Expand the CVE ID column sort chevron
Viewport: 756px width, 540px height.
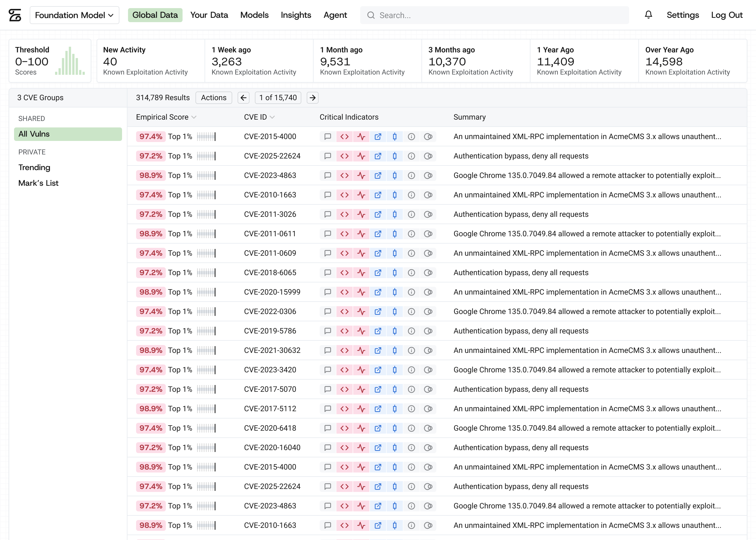click(x=272, y=117)
